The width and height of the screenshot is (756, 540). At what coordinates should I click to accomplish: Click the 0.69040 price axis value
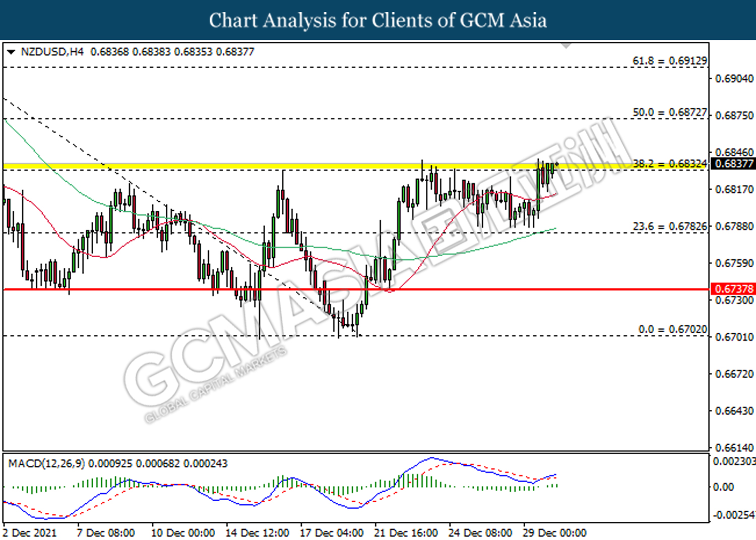pyautogui.click(x=735, y=79)
